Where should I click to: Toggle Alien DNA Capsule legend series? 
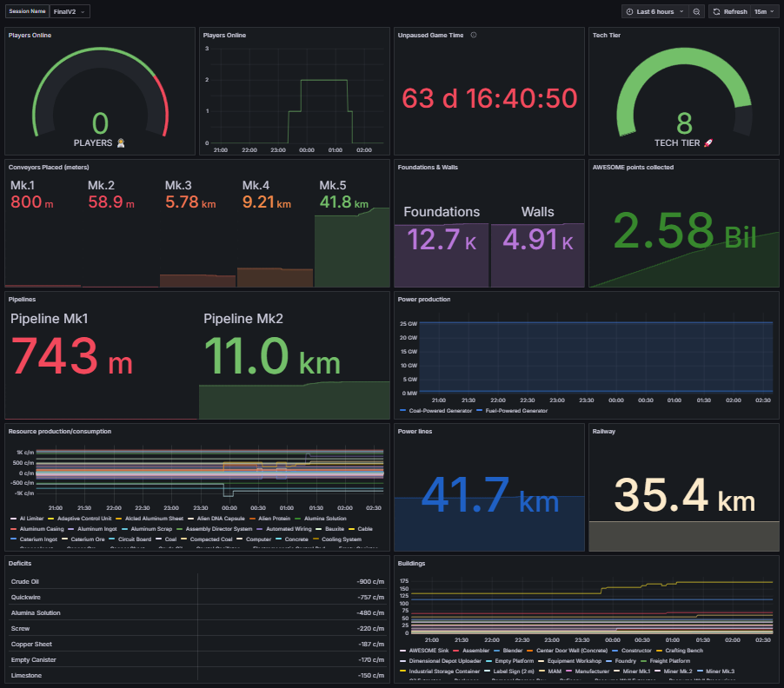tap(221, 519)
